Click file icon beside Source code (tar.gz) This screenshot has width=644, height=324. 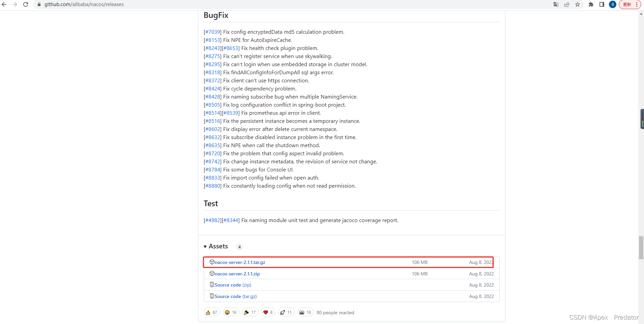[x=212, y=296]
